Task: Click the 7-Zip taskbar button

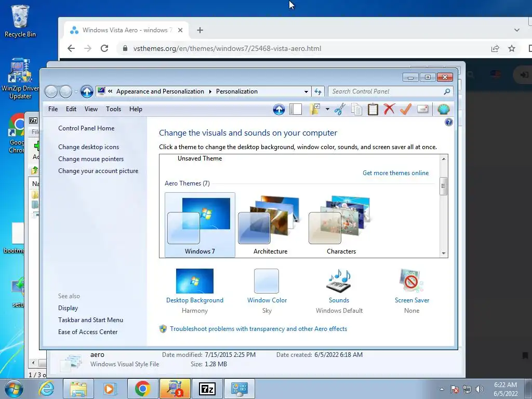Action: 207,389
